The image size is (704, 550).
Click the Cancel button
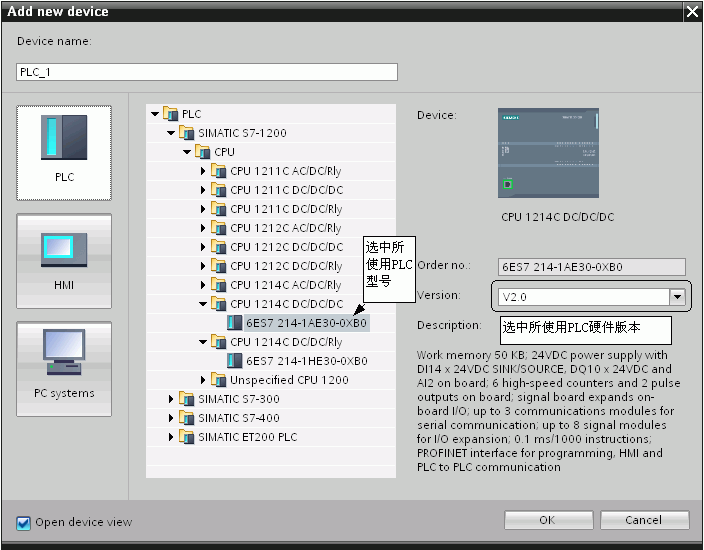pos(644,520)
